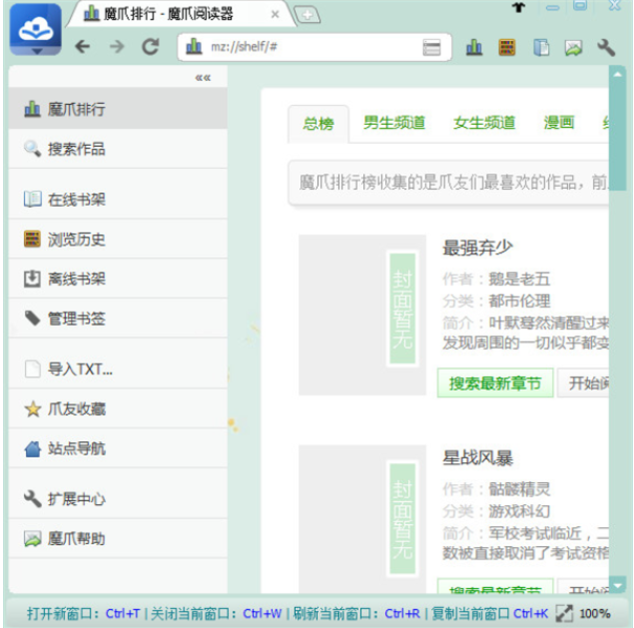Click the 100% zoom level indicator
Screen dimensions: 634x628
click(595, 612)
